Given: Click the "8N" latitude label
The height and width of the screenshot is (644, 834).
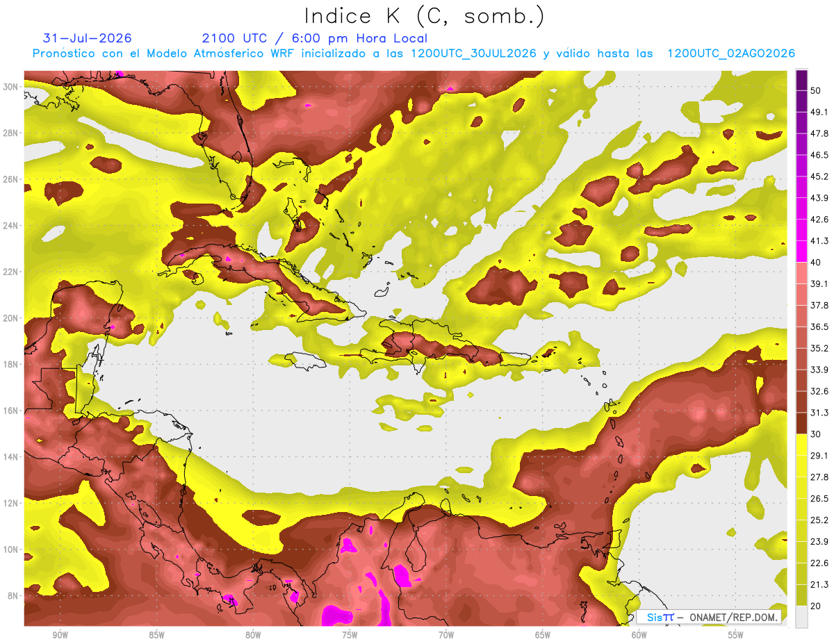Looking at the screenshot, I should (x=13, y=596).
